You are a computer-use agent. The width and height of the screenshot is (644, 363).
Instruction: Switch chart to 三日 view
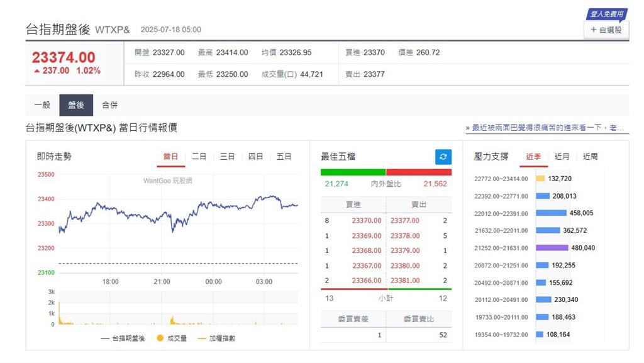pos(227,157)
